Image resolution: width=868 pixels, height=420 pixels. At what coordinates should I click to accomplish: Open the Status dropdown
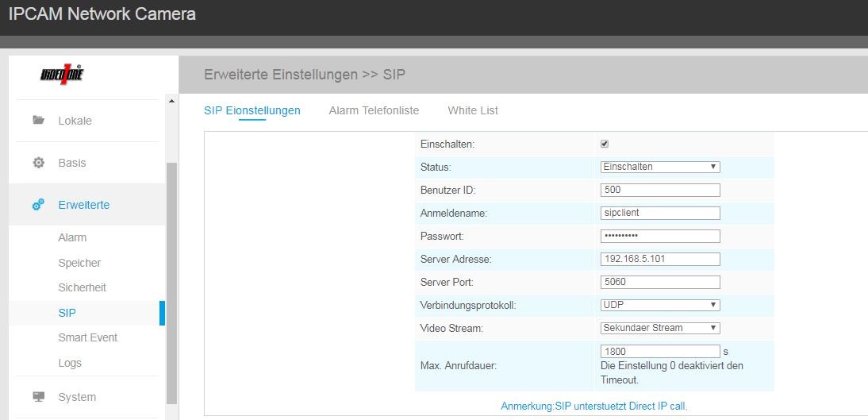(x=660, y=167)
